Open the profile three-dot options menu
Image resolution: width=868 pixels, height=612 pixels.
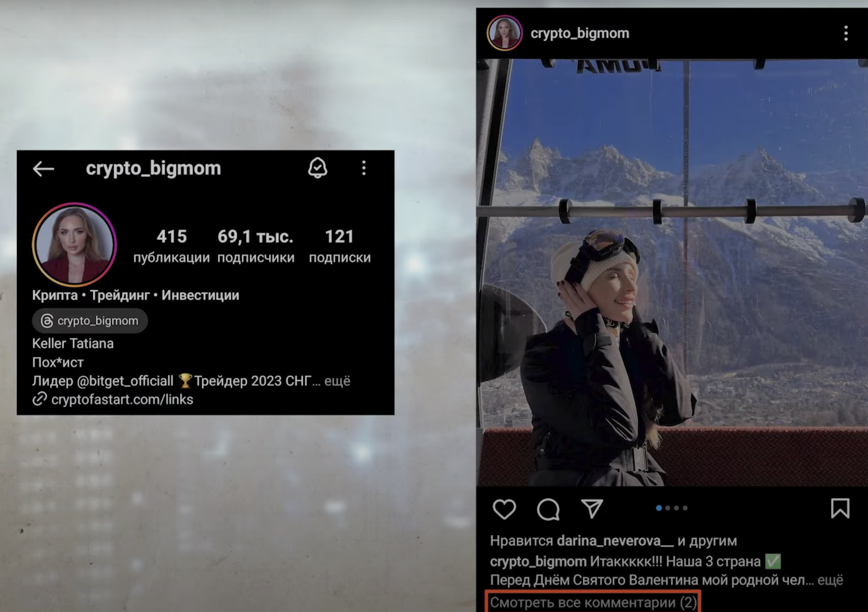click(x=364, y=168)
